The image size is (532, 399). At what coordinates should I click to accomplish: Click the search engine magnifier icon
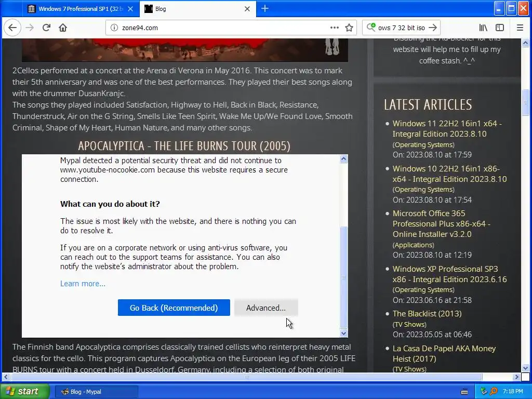click(371, 27)
